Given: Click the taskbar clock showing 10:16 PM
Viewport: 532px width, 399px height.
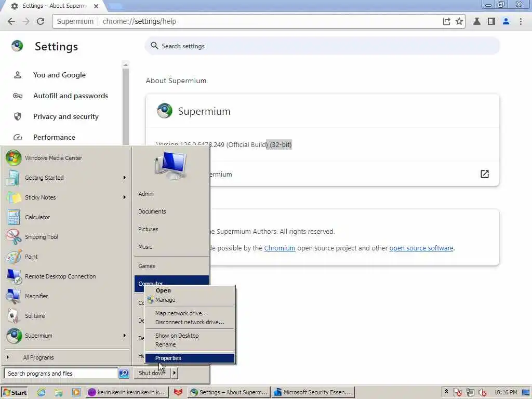Looking at the screenshot, I should pyautogui.click(x=506, y=392).
